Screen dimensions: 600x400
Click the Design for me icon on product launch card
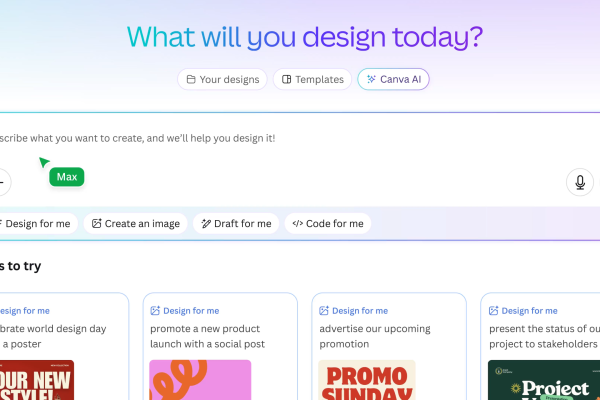tap(157, 311)
